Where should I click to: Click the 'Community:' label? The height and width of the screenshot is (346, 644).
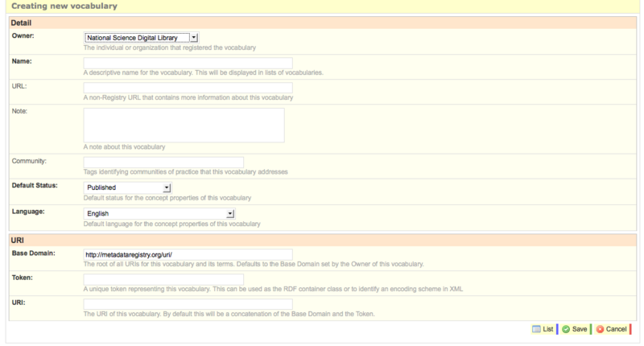(x=29, y=161)
